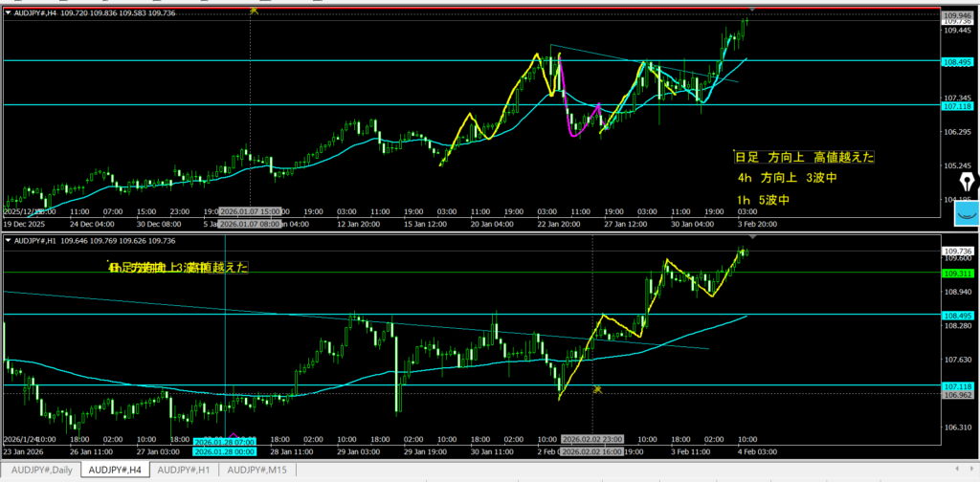Click the chart shift triangle atop H4 chart
Screen dimensions: 980x482
751,9
